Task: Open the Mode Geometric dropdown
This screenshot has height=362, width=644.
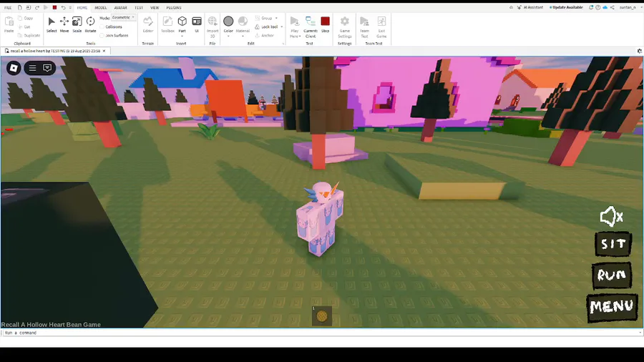Action: tap(124, 18)
